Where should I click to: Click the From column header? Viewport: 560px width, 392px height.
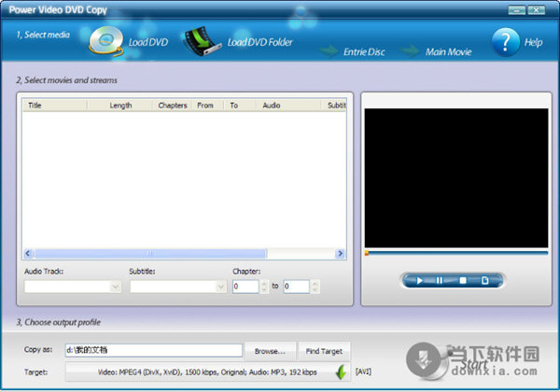click(208, 105)
